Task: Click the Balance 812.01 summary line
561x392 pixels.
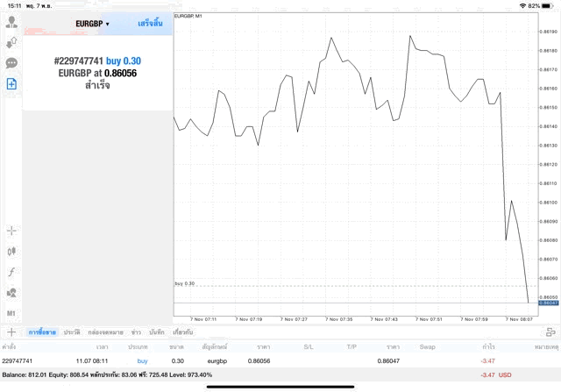Action: (x=107, y=374)
